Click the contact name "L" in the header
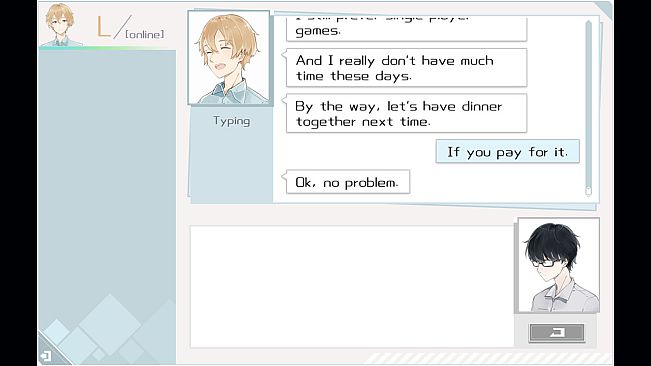The width and height of the screenshot is (651, 366). [x=104, y=27]
